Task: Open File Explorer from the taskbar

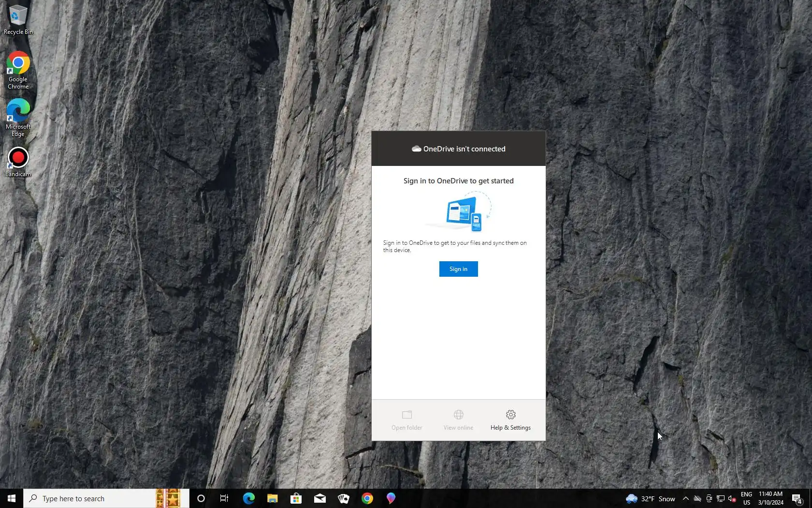Action: point(272,498)
